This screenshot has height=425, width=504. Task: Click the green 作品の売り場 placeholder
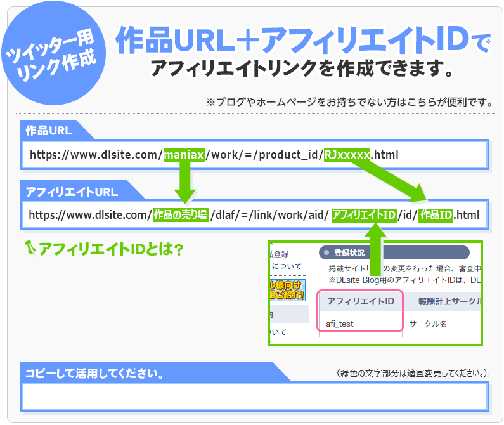coord(181,214)
